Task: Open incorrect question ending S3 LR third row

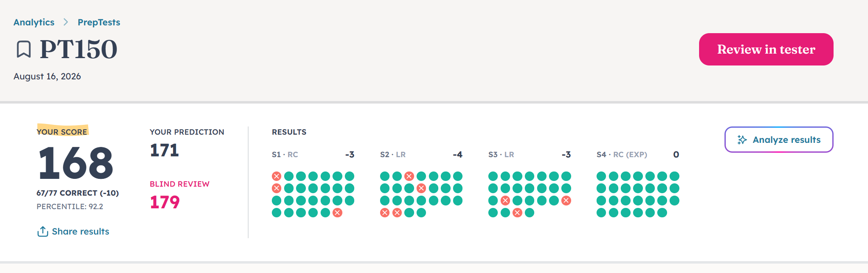Action: coord(566,201)
